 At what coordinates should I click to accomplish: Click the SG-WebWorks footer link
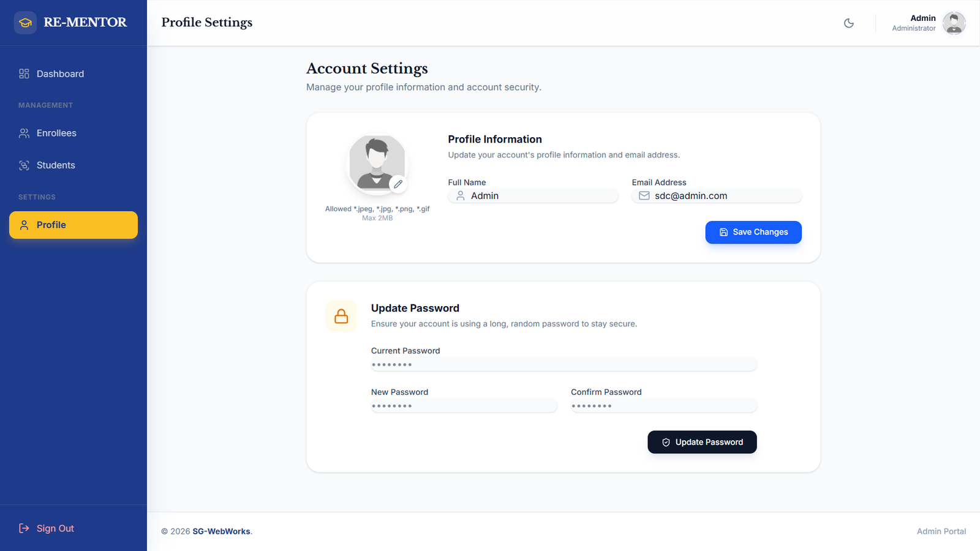(221, 531)
